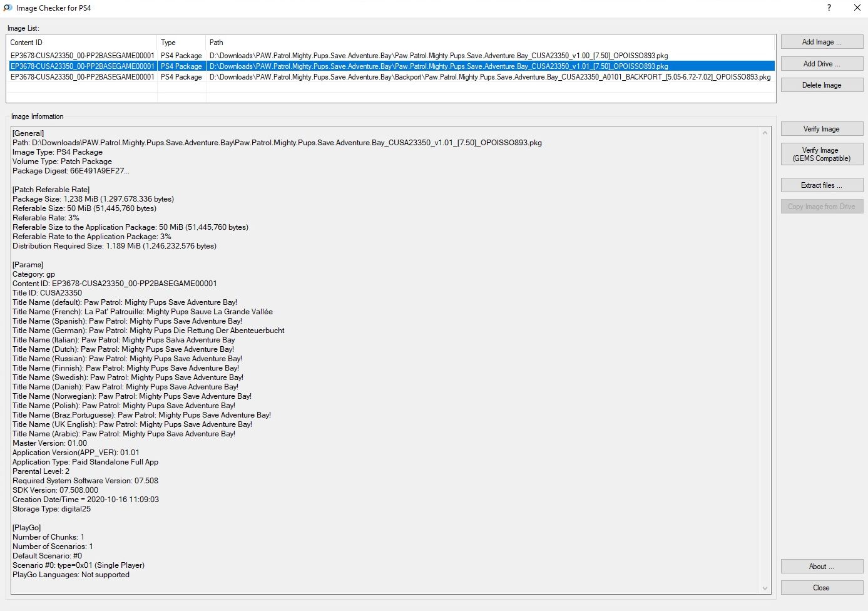Click the PlayGo Languages line

[71, 575]
